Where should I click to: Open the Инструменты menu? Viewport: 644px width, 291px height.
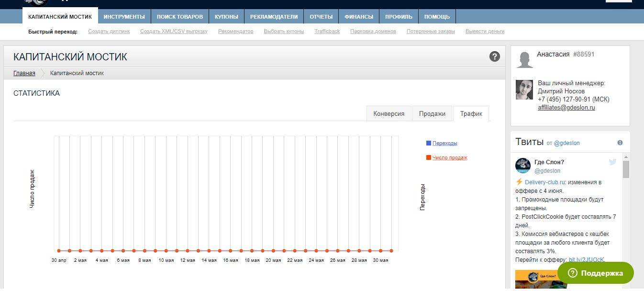pos(124,17)
